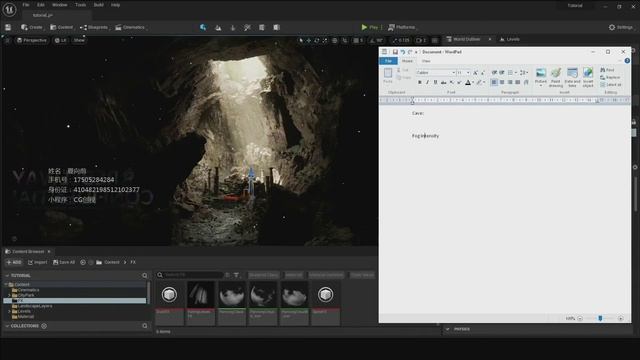Open Unreal editor Settings
The width and height of the screenshot is (640, 360).
point(620,27)
